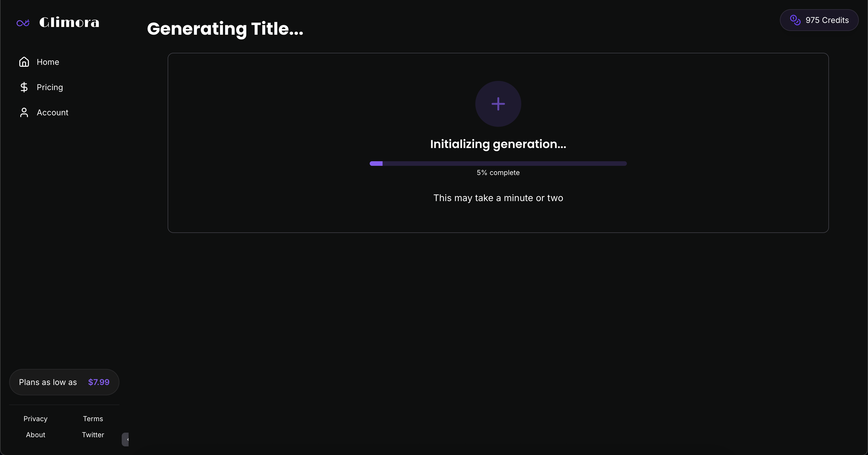Click the Home house icon

click(x=24, y=62)
